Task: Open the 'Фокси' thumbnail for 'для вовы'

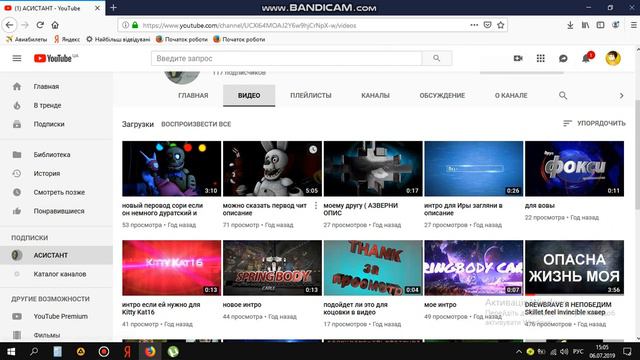Action: point(574,169)
